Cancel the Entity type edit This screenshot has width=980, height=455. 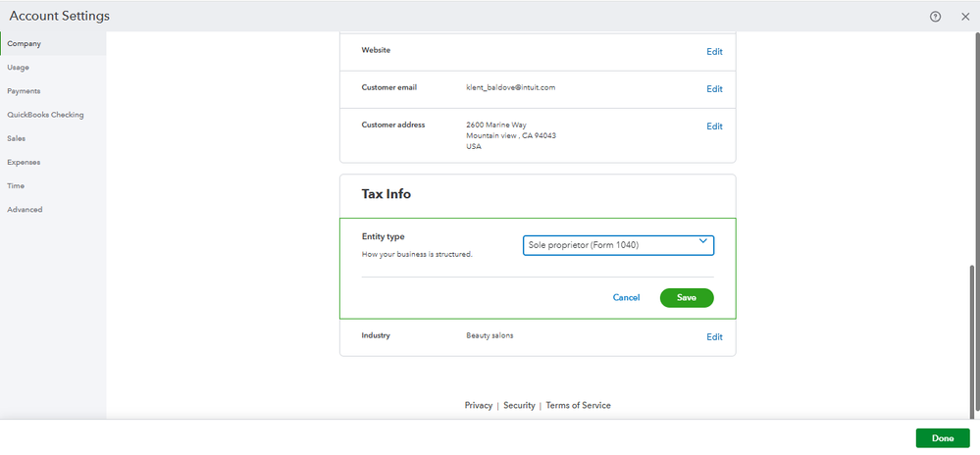click(x=626, y=297)
